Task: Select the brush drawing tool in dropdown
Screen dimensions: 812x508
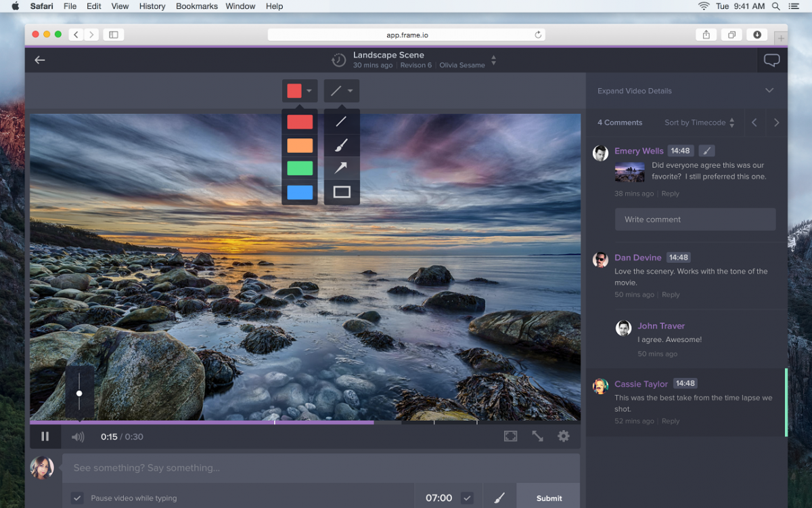Action: pos(342,145)
